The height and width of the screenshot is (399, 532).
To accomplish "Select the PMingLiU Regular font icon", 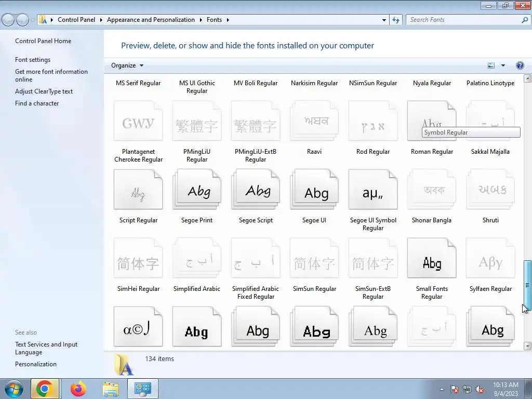I will click(x=197, y=121).
